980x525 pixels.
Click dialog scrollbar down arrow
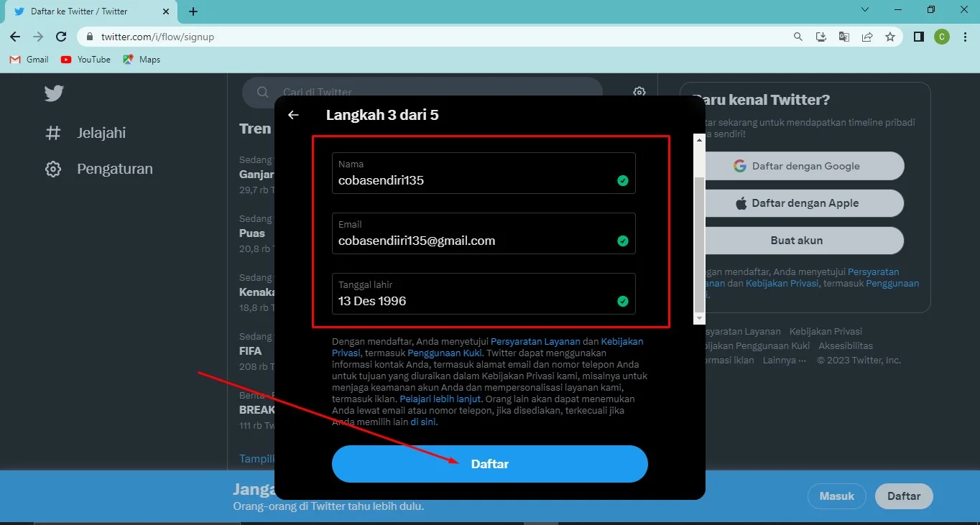(x=700, y=318)
